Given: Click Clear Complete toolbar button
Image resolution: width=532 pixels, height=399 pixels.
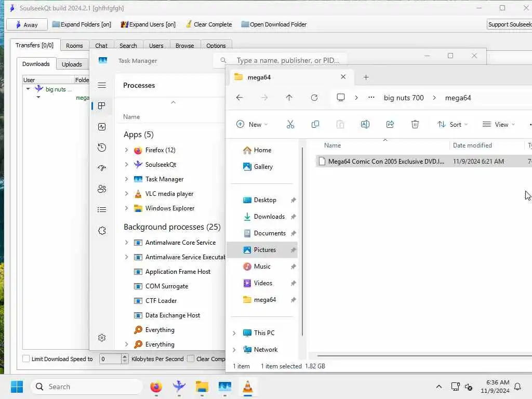Looking at the screenshot, I should tap(209, 24).
